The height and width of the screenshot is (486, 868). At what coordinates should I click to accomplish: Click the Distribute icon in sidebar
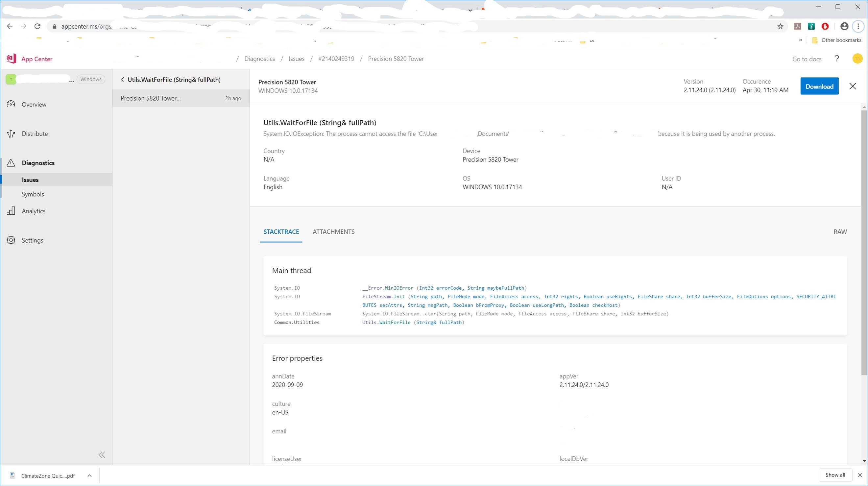point(11,134)
